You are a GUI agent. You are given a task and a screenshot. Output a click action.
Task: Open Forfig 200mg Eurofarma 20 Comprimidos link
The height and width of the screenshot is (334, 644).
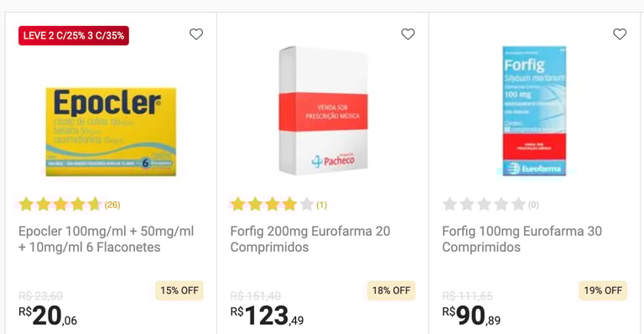click(310, 239)
